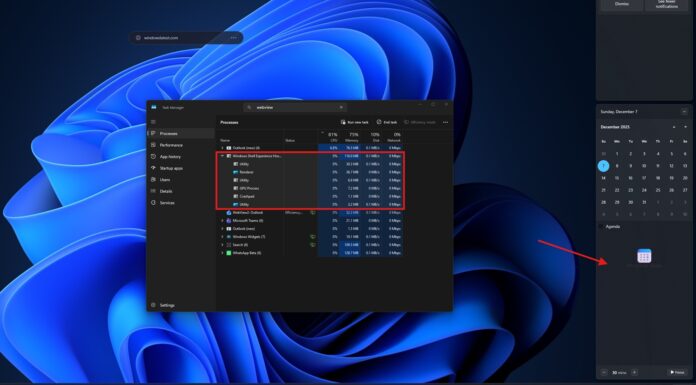This screenshot has width=696, height=385.
Task: Select the Renderer child process row
Action: point(310,172)
